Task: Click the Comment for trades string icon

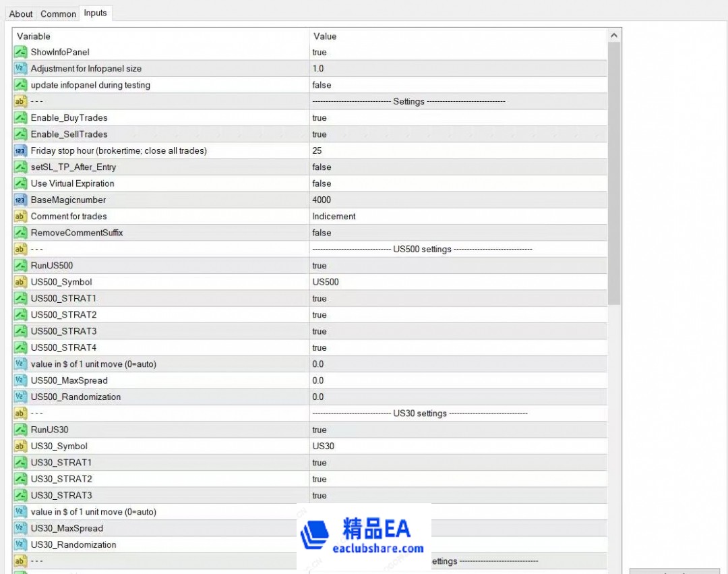Action: [x=20, y=217]
